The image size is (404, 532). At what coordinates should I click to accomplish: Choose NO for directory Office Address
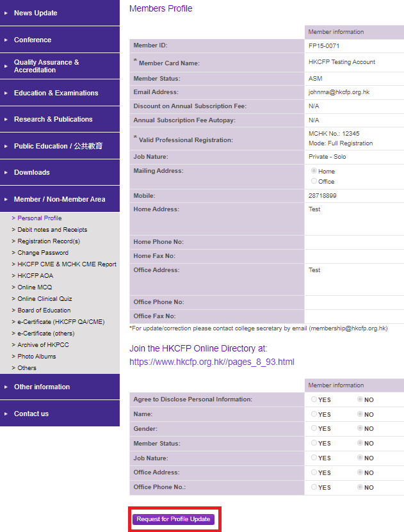[x=360, y=472]
